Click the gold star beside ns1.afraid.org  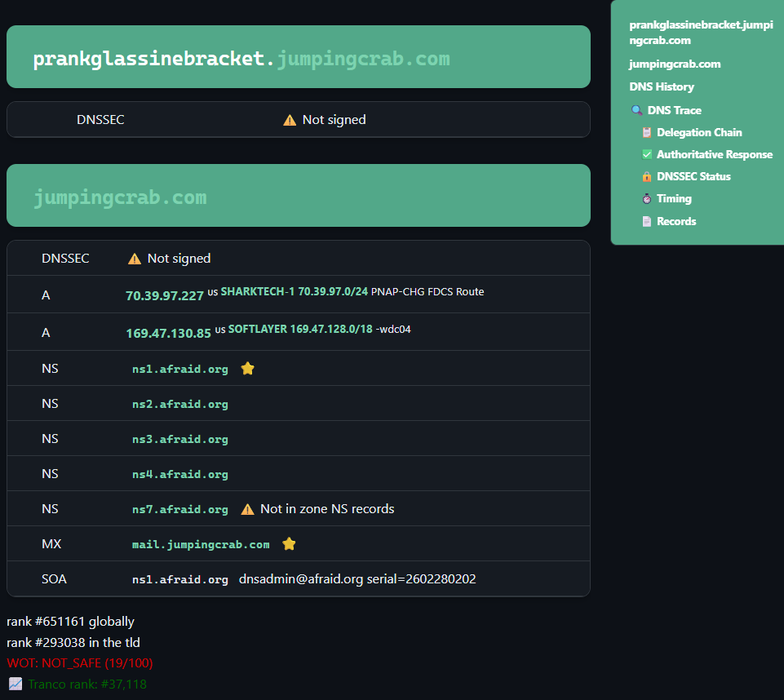(248, 369)
